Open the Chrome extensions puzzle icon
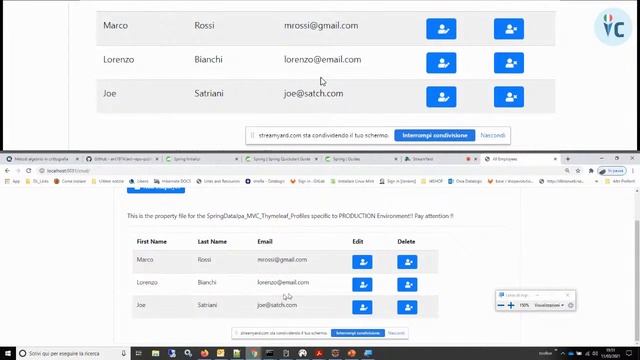The image size is (640, 360). (x=591, y=171)
